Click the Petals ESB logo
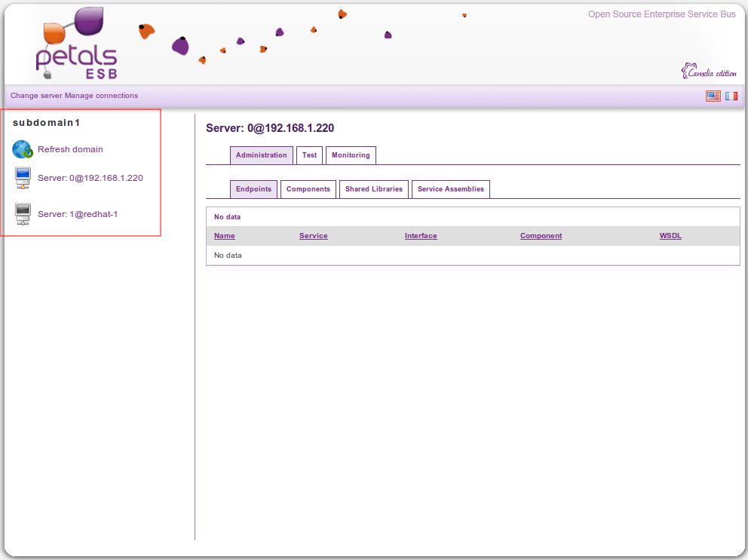The image size is (748, 560). (x=76, y=44)
